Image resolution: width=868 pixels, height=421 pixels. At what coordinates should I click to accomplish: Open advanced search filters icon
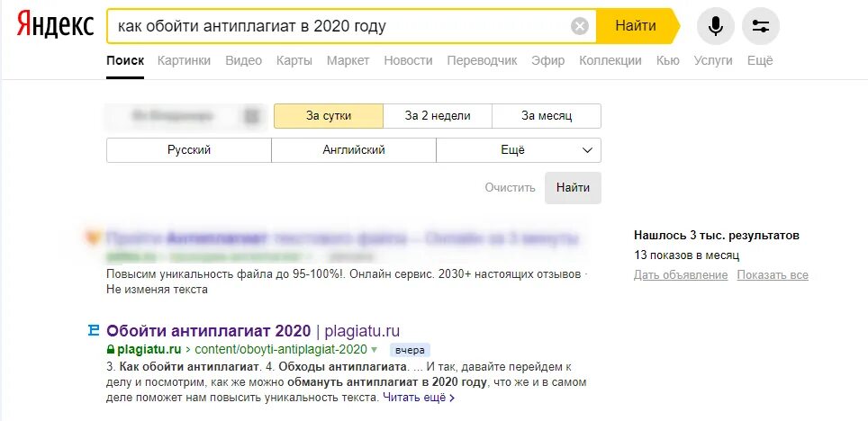(761, 26)
